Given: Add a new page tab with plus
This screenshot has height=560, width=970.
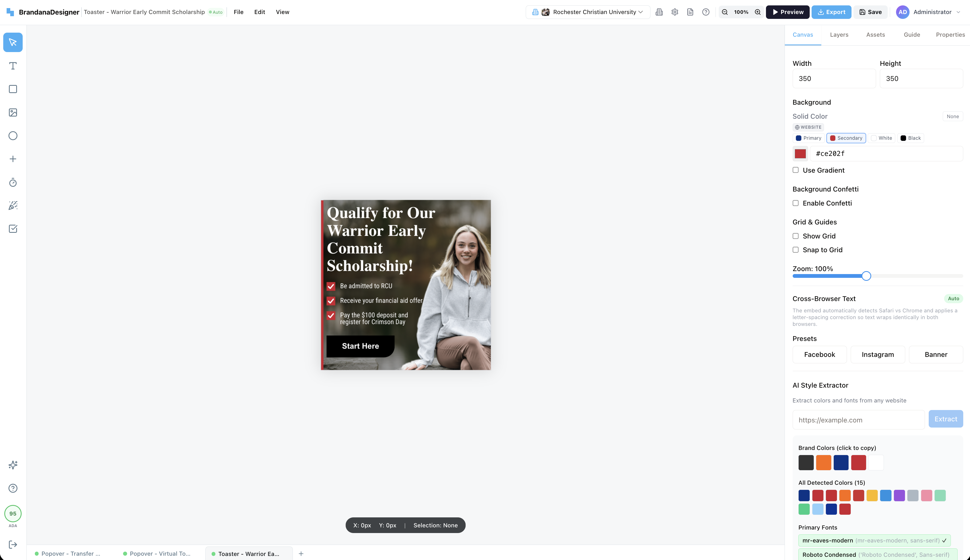Looking at the screenshot, I should (x=301, y=554).
